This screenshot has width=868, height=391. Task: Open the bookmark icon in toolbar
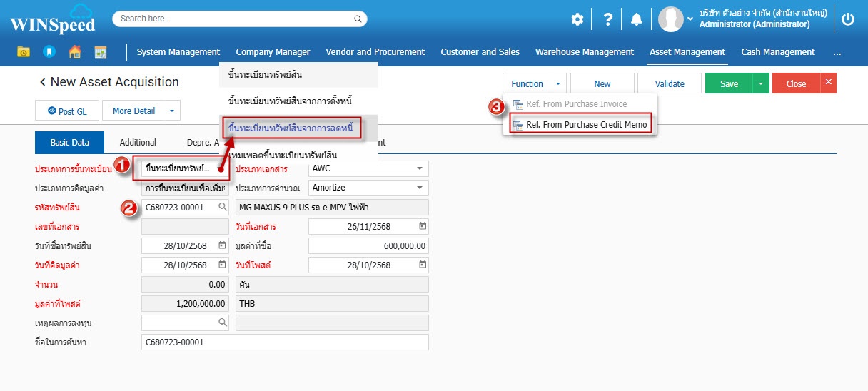point(49,52)
